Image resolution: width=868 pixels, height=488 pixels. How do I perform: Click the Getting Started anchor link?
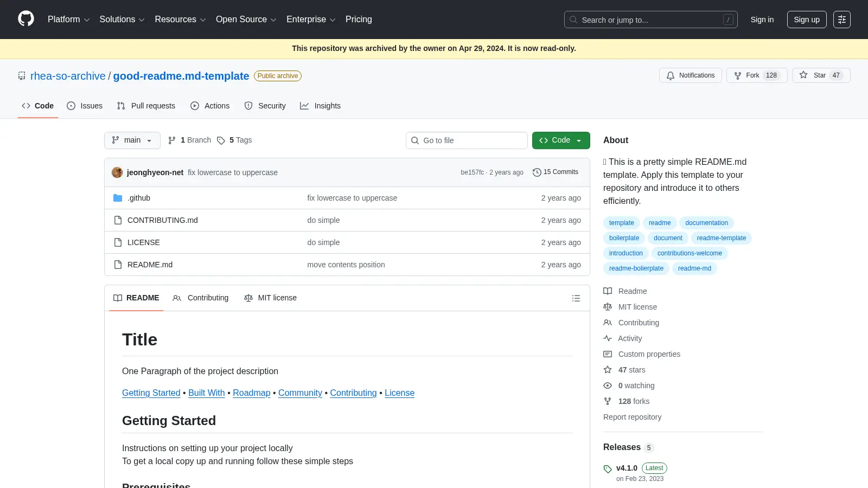(151, 393)
